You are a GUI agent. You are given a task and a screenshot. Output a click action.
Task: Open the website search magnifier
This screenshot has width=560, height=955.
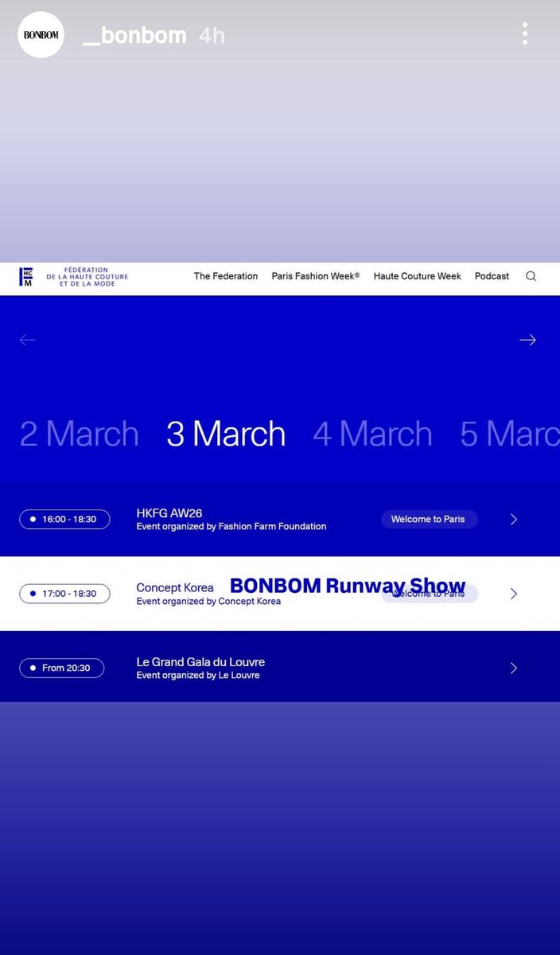coord(531,276)
